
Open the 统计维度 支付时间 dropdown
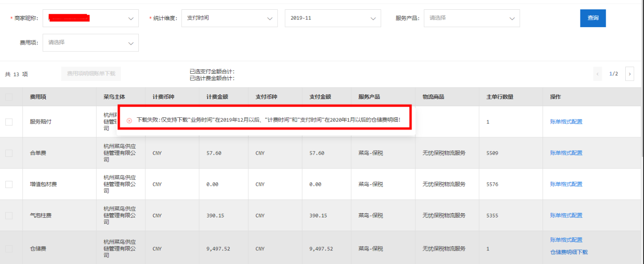[229, 18]
